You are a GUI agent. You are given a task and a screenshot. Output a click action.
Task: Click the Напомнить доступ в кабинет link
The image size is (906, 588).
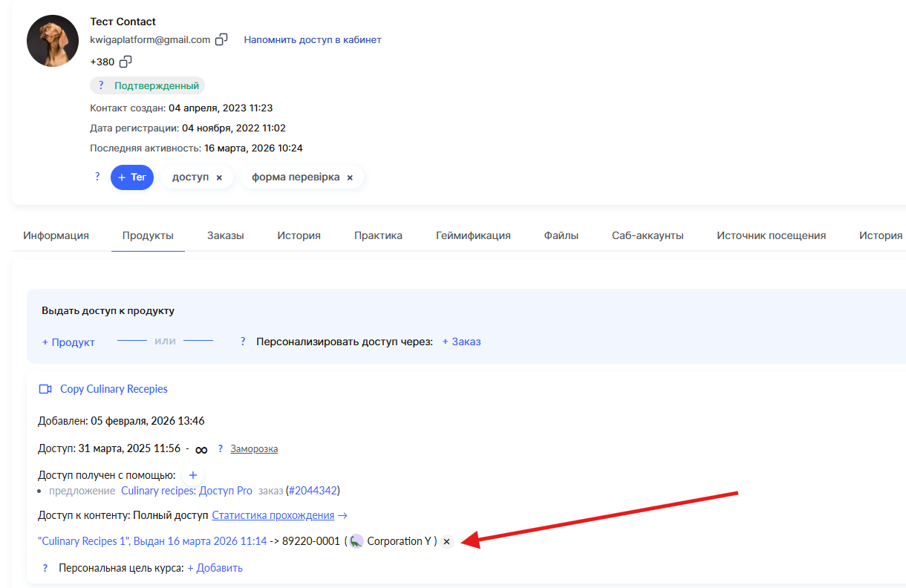313,40
